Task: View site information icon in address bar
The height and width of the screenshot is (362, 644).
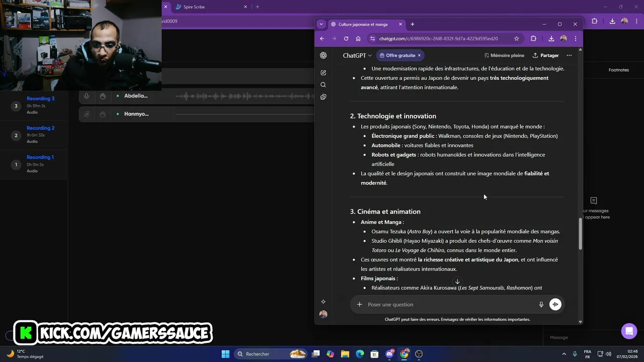Action: (372, 39)
